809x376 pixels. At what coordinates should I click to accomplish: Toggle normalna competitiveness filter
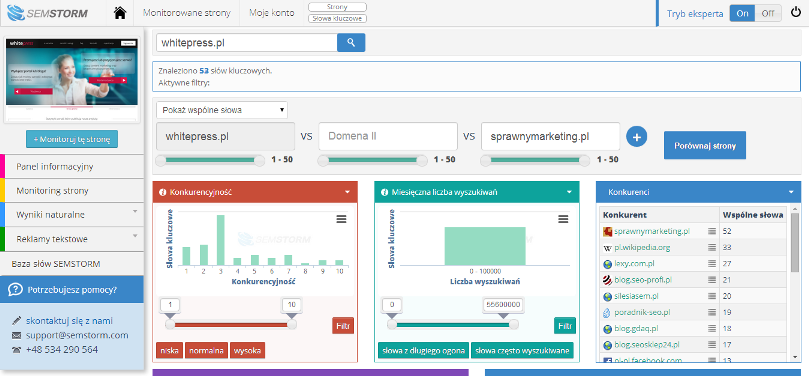tap(206, 351)
